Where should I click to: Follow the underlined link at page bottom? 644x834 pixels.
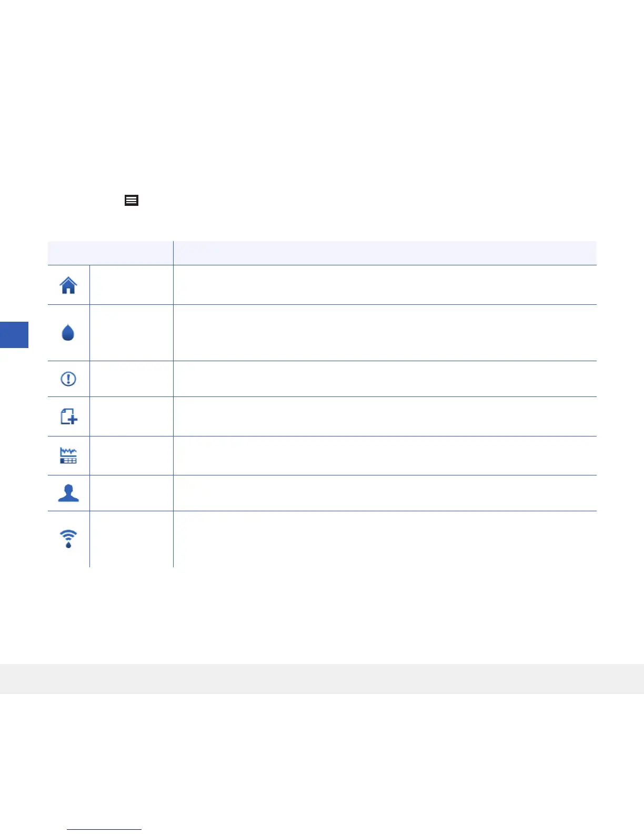click(x=104, y=829)
